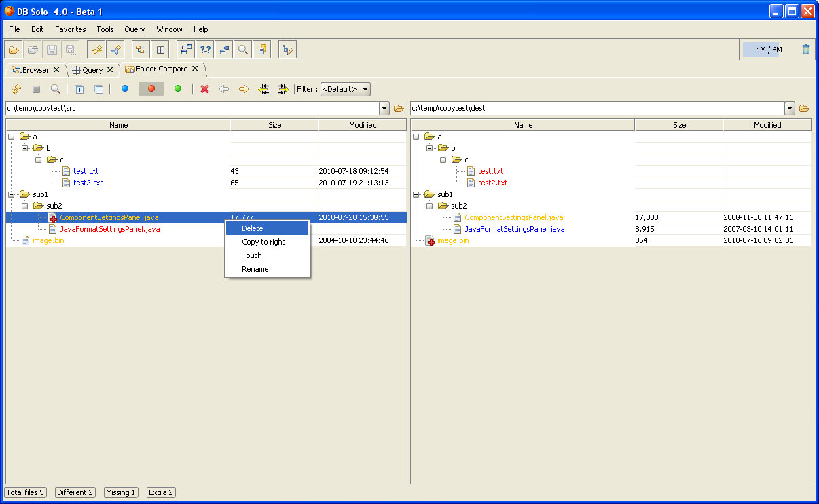Click the Modified column header in dest pane
The height and width of the screenshot is (504, 819).
click(767, 125)
